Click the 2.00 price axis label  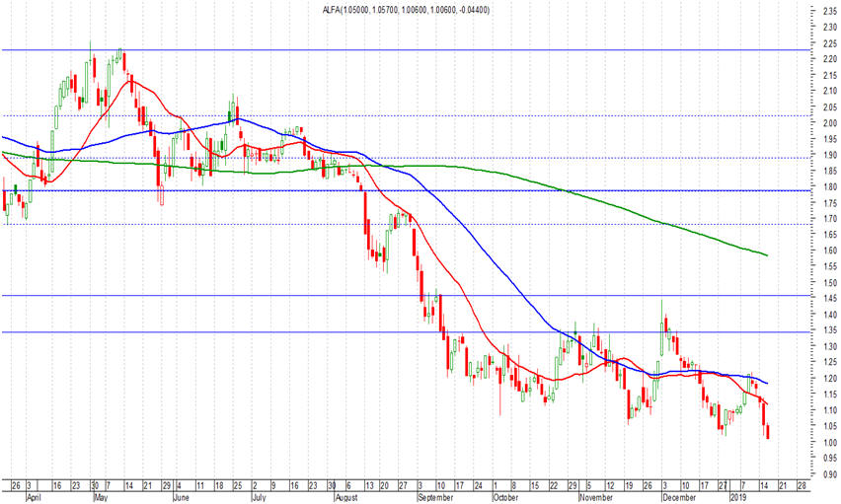coord(830,122)
